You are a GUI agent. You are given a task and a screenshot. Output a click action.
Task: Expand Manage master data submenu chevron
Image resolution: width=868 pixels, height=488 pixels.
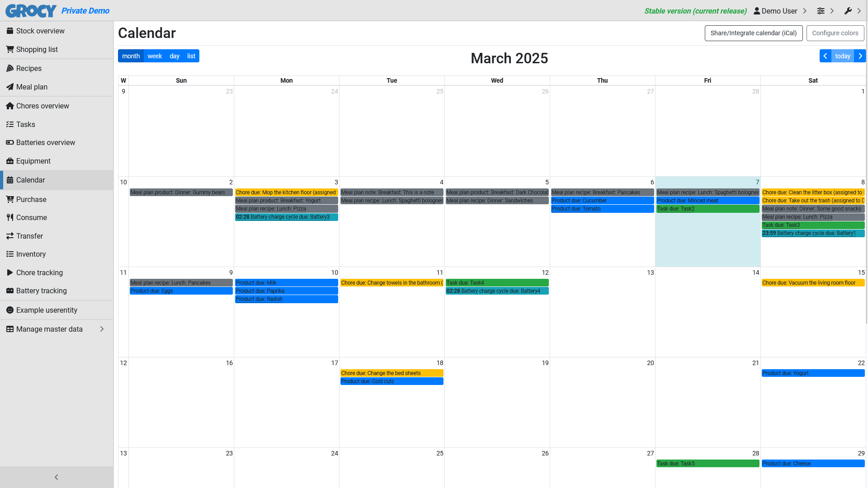102,329
